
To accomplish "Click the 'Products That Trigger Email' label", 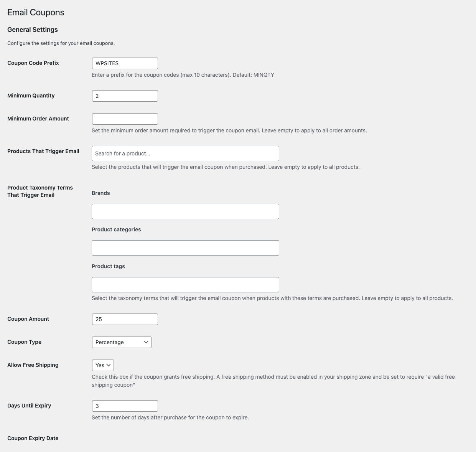I will coord(43,151).
